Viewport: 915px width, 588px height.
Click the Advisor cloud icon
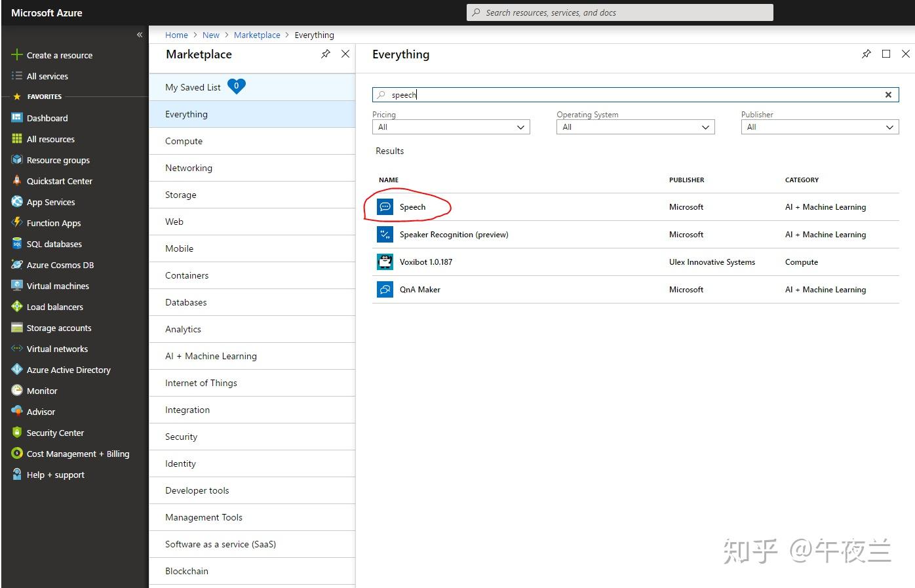click(17, 412)
